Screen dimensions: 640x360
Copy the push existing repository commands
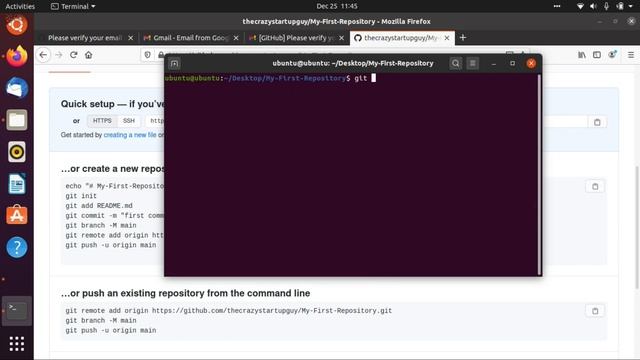point(595,311)
